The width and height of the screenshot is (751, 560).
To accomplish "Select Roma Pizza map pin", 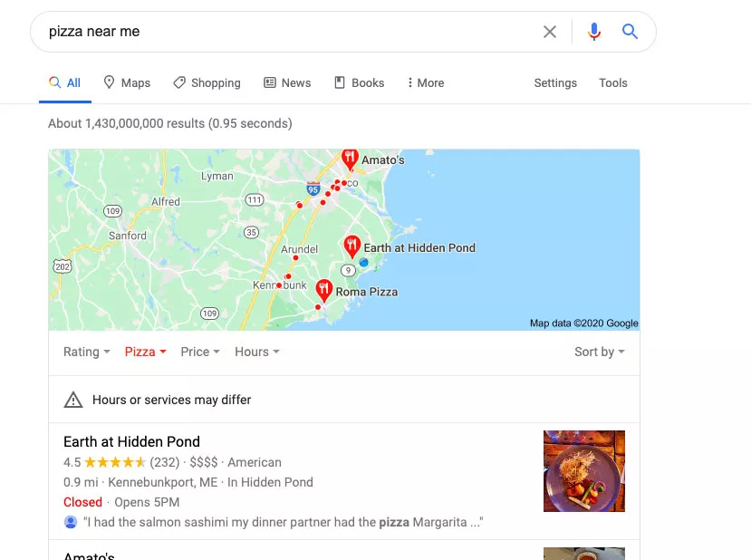I will click(323, 291).
